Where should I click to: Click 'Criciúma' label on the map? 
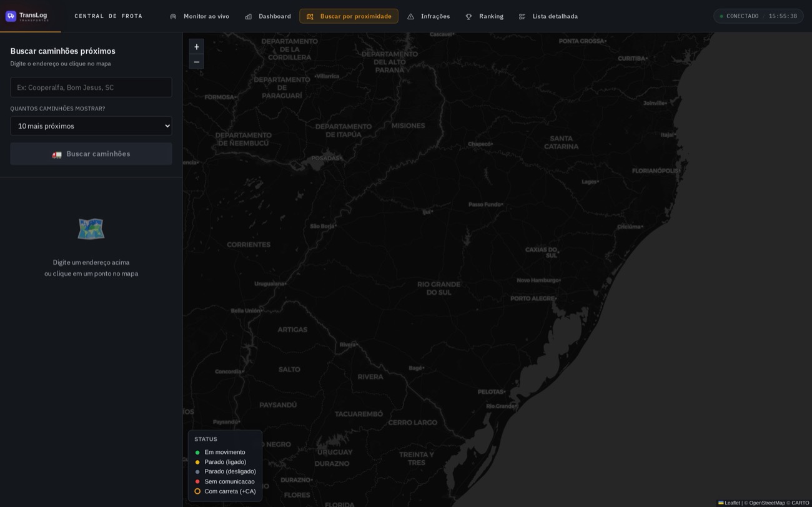[629, 227]
